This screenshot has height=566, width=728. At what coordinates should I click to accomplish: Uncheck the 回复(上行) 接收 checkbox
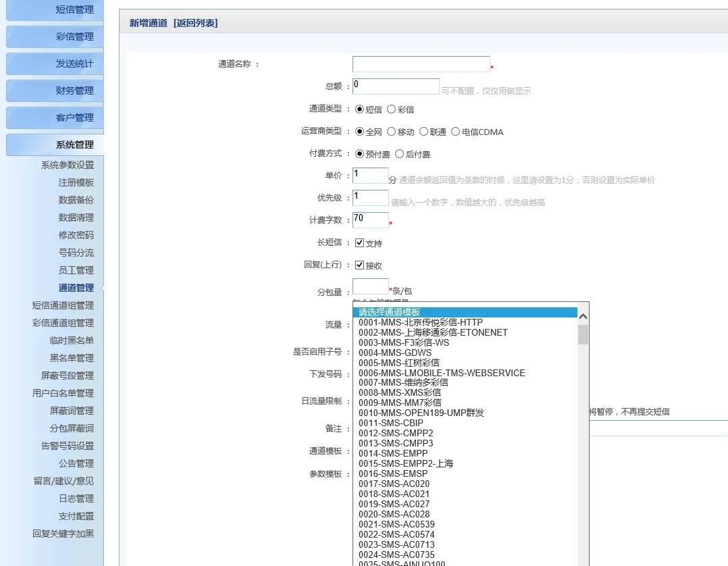(359, 265)
